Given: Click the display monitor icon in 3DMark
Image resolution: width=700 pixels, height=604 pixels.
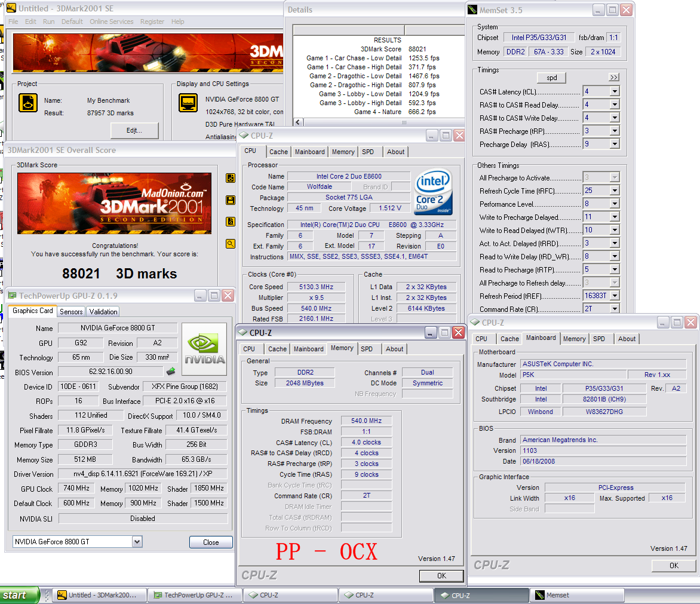Looking at the screenshot, I should pyautogui.click(x=188, y=103).
